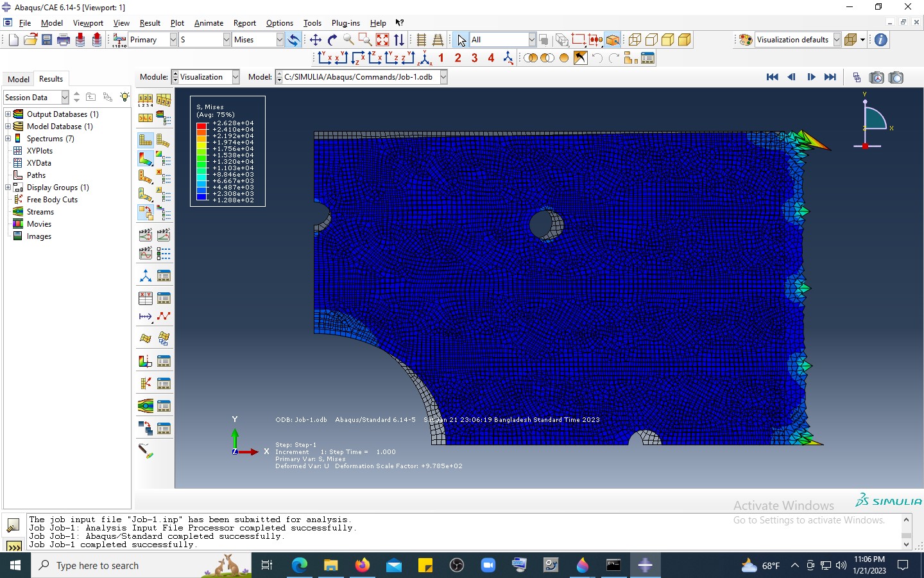Viewport: 924px width, 578px height.
Task: Jump to first frame button
Action: [773, 77]
